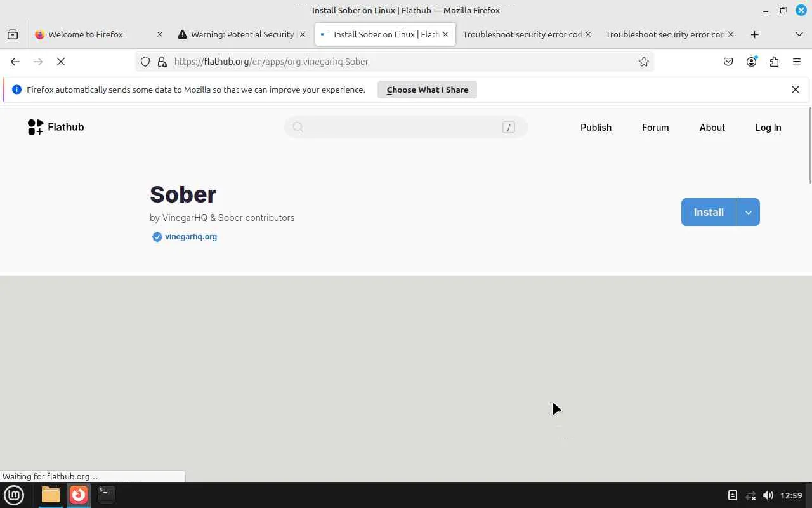
Task: Click the URL address bar
Action: 395,62
